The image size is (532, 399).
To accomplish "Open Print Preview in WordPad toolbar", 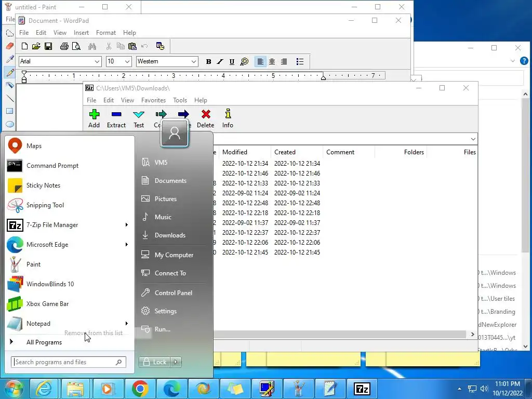I will coord(76,46).
